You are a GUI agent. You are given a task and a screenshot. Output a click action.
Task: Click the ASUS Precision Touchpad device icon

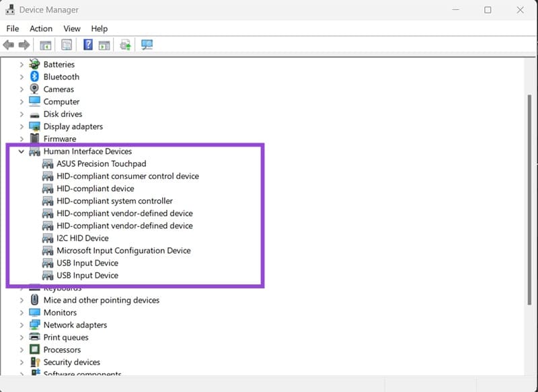click(48, 164)
